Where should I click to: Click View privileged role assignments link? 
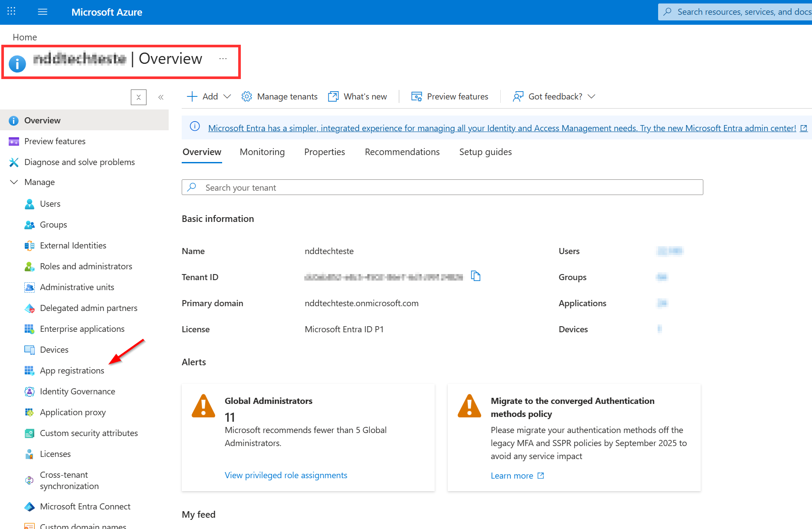(286, 475)
